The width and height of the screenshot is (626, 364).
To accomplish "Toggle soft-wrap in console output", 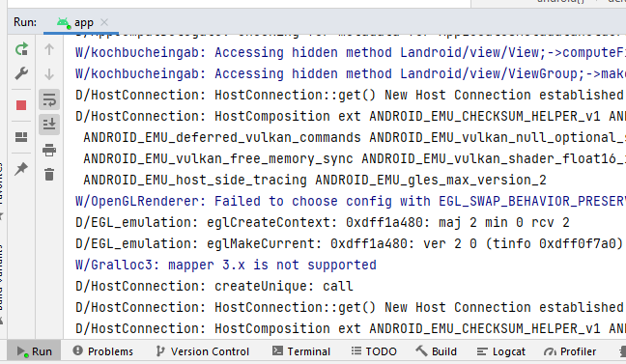I will pos(49,99).
